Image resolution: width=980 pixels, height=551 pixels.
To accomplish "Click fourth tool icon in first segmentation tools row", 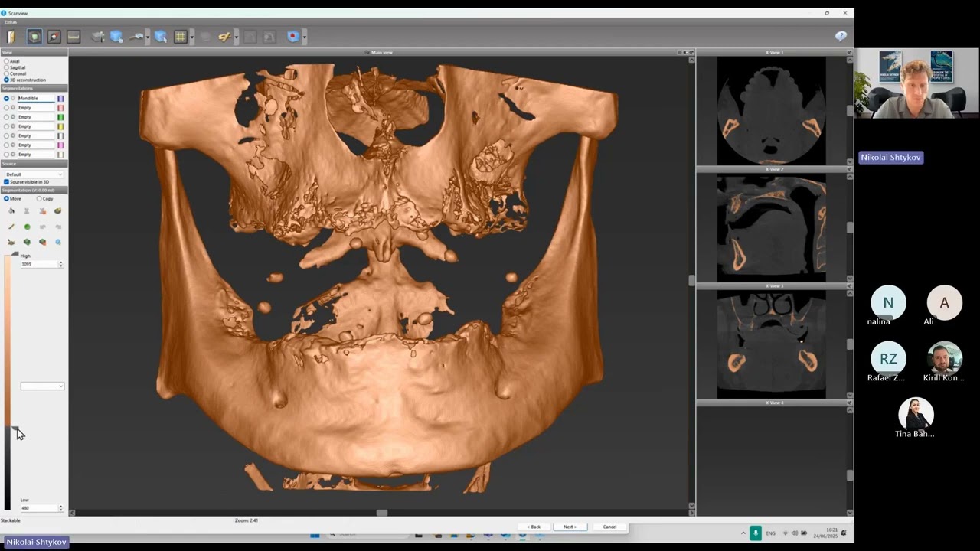I will 57,211.
